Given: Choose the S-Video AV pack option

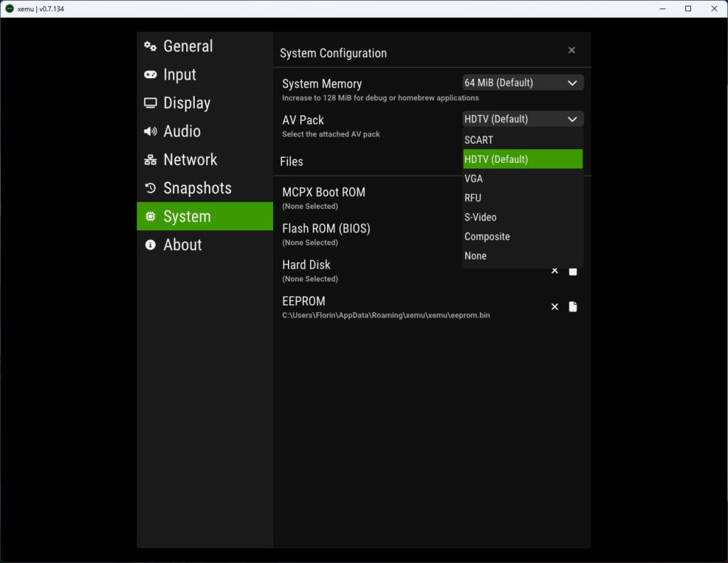Looking at the screenshot, I should pyautogui.click(x=523, y=218).
